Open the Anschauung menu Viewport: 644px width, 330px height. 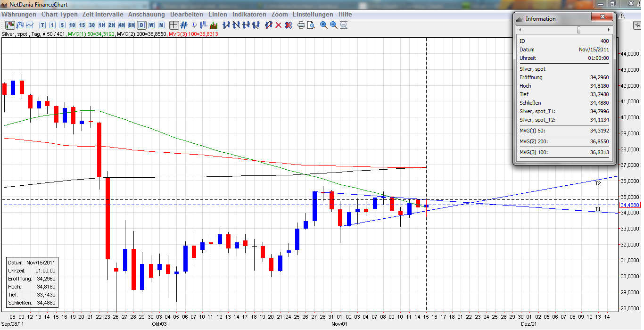click(x=147, y=15)
